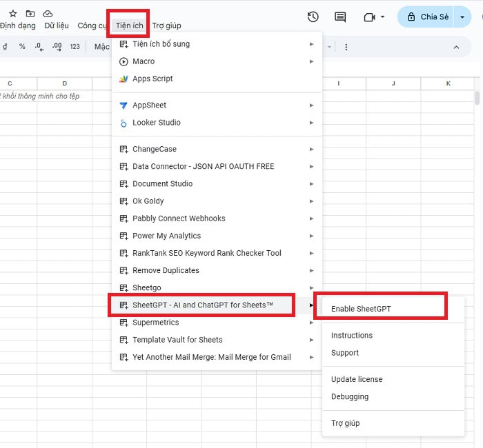Open Apps Script from the menu

point(152,79)
